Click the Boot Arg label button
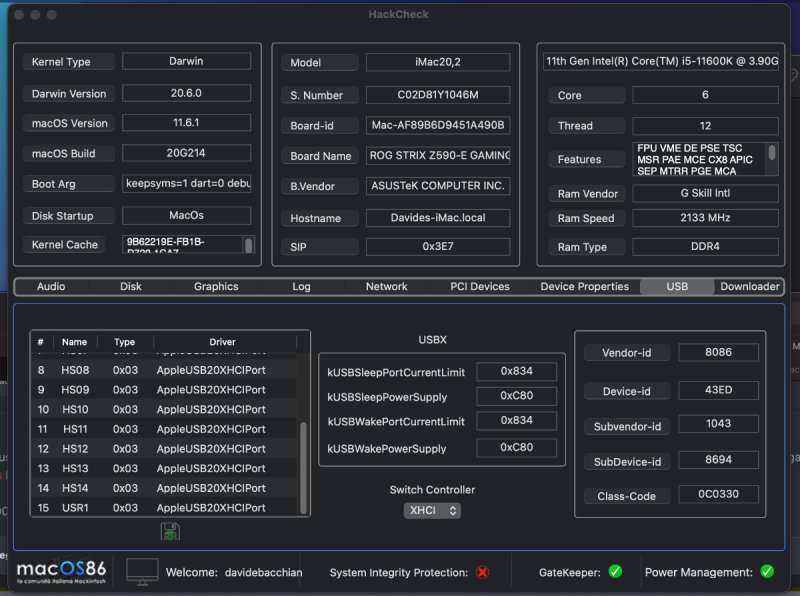 point(68,184)
